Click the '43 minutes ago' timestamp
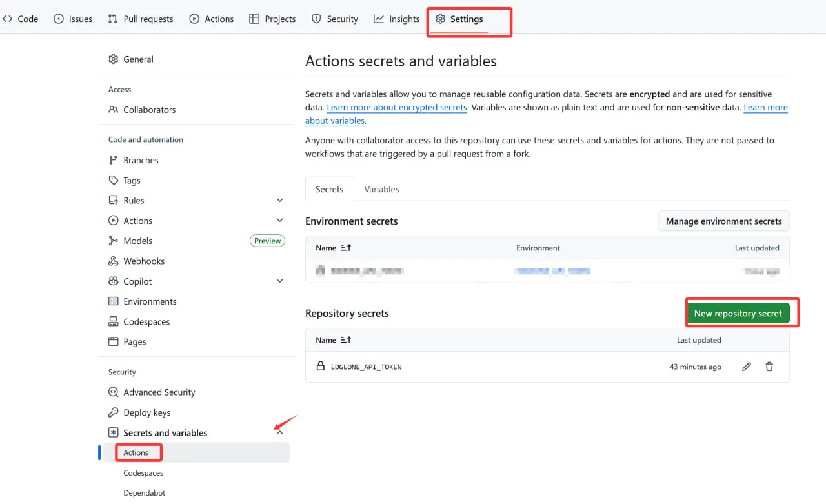The height and width of the screenshot is (504, 826). (695, 367)
